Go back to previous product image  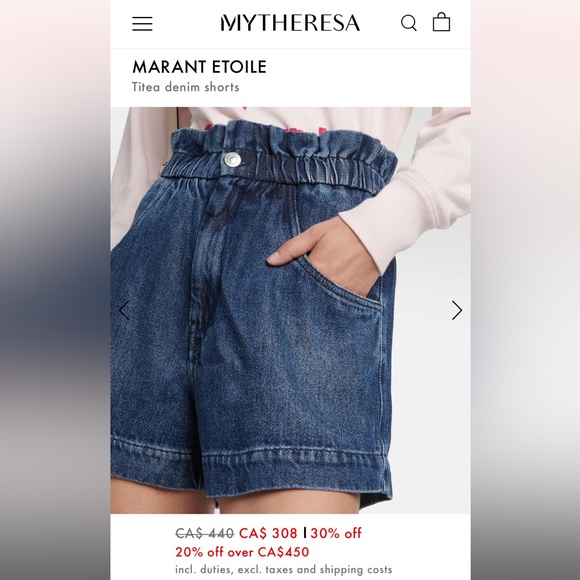tap(124, 310)
